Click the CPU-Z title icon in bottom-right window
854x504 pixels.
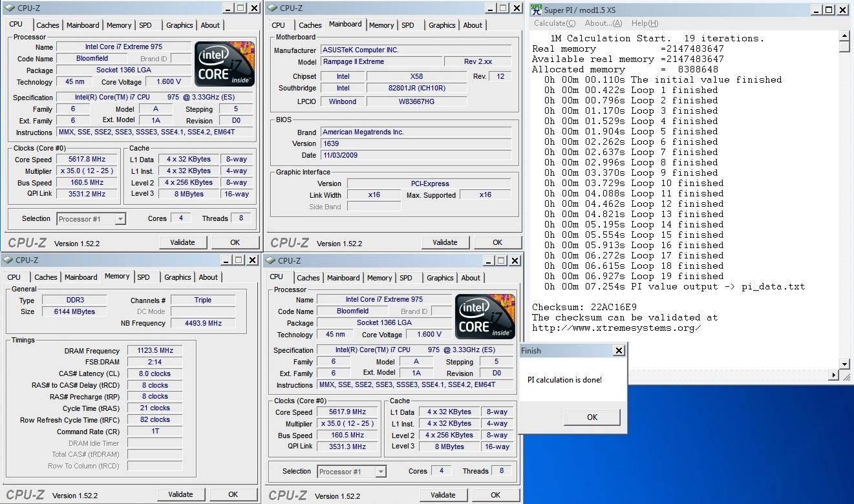[272, 260]
